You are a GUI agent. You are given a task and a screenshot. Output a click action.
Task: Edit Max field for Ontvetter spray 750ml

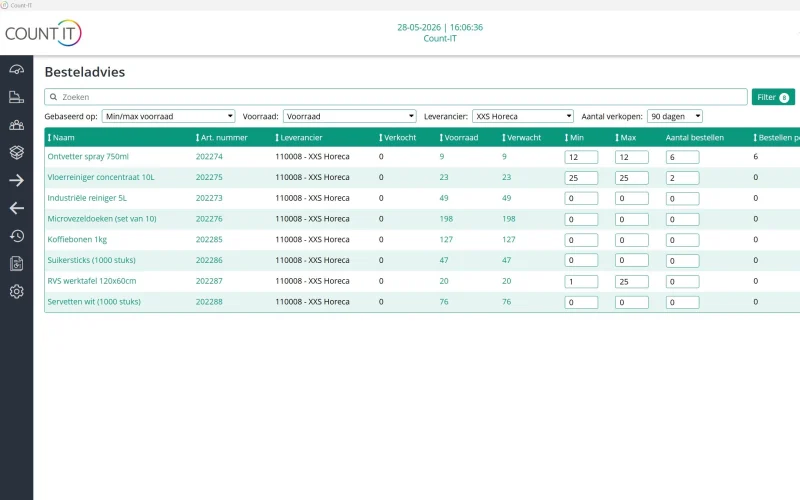coord(632,157)
